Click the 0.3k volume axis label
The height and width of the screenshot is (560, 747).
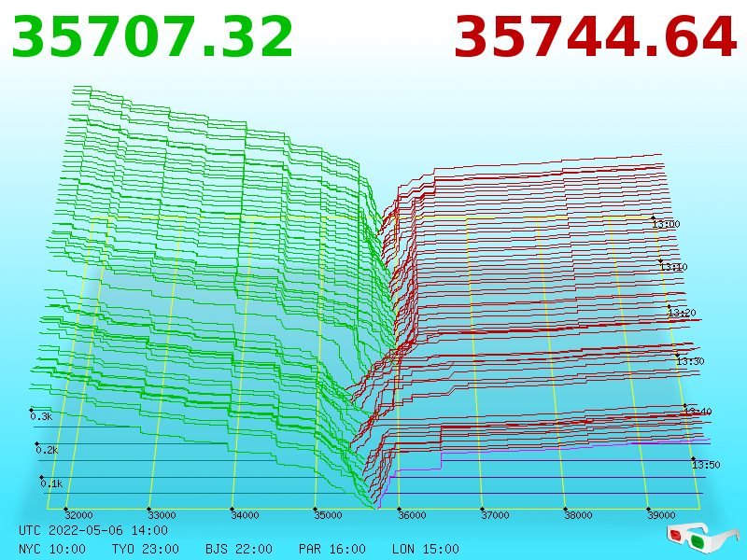[41, 416]
